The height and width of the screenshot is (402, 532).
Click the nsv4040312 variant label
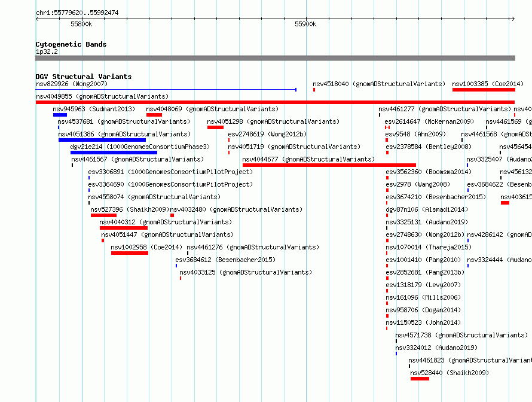click(166, 222)
